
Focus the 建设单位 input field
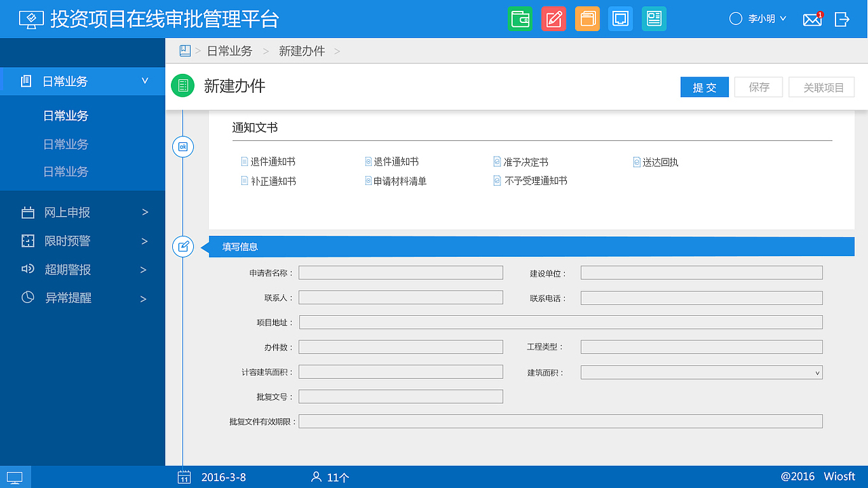coord(702,272)
